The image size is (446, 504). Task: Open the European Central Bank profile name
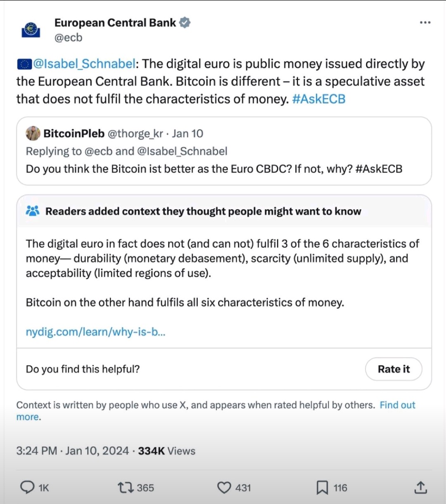point(115,23)
